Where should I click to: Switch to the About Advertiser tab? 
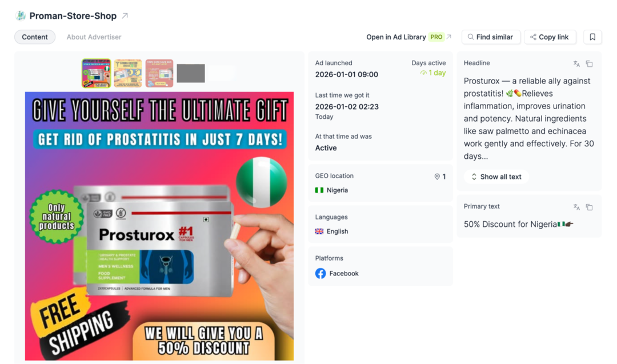[94, 37]
